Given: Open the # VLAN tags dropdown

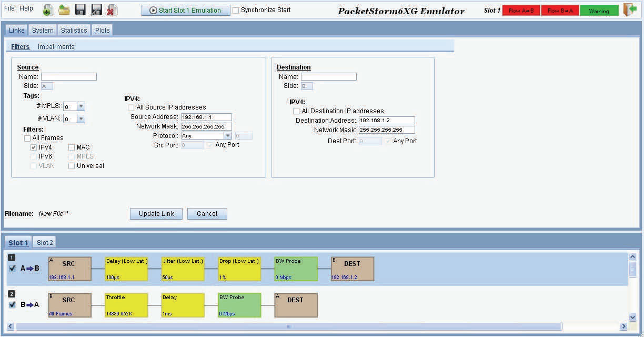Looking at the screenshot, I should 80,119.
